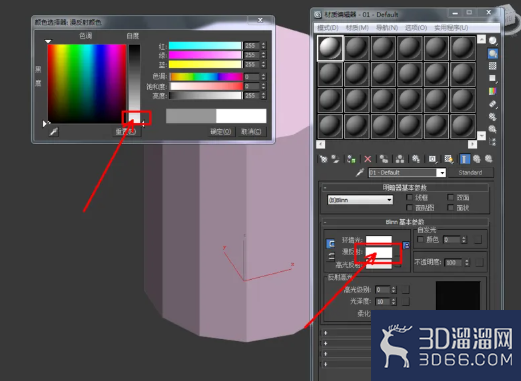Click the red value spinner arrows

pos(264,46)
